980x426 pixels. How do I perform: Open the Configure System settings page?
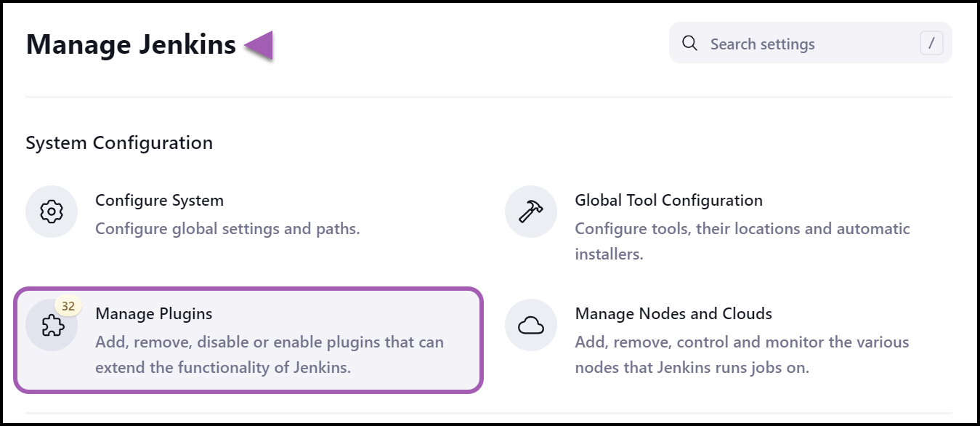159,200
